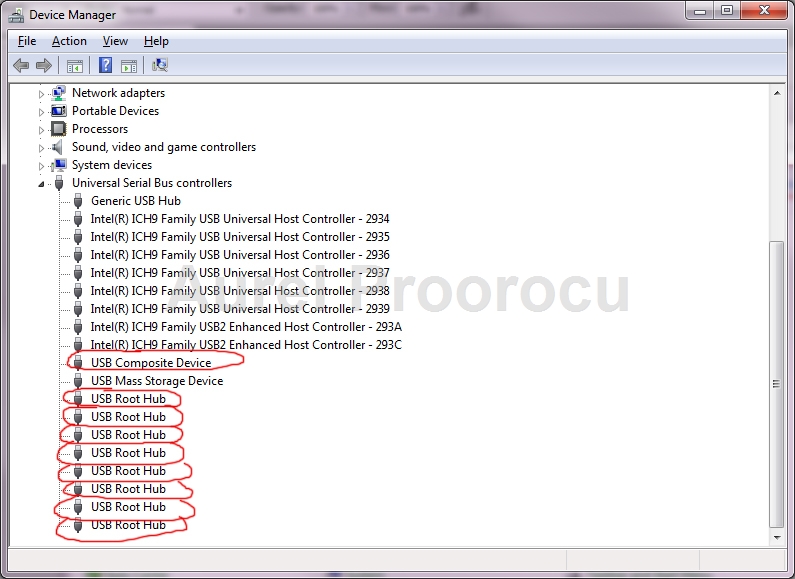795x579 pixels.
Task: Select Generic USB Hub entry
Action: (136, 201)
